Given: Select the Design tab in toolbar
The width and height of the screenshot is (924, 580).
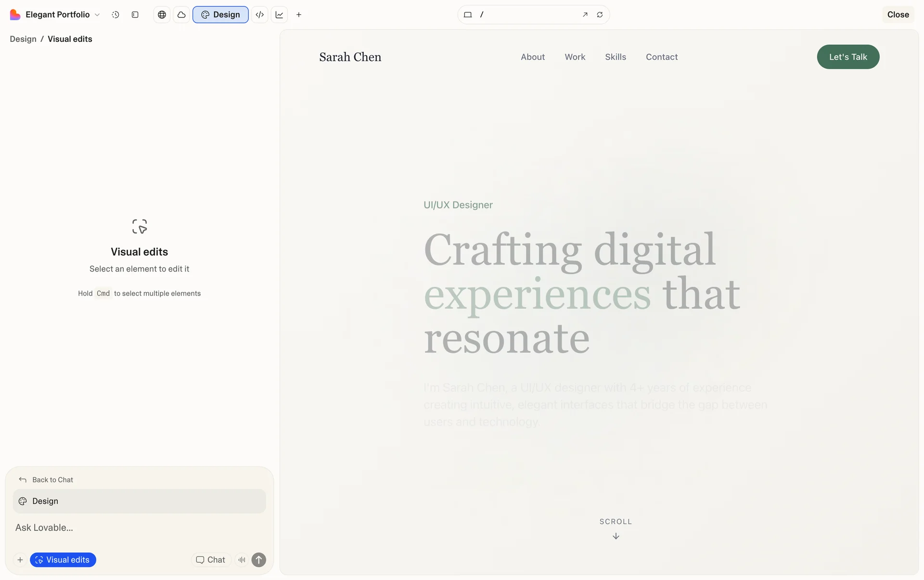Looking at the screenshot, I should point(220,14).
